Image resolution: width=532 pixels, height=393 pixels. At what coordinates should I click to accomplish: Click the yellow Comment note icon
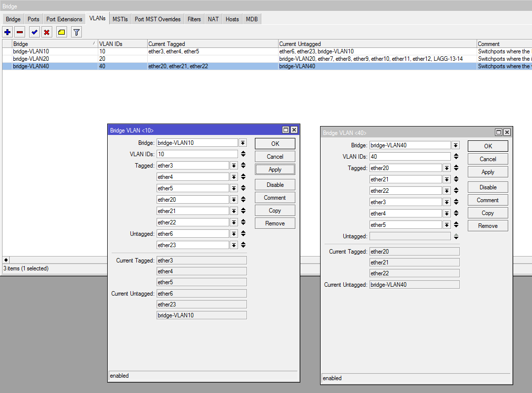tap(61, 32)
